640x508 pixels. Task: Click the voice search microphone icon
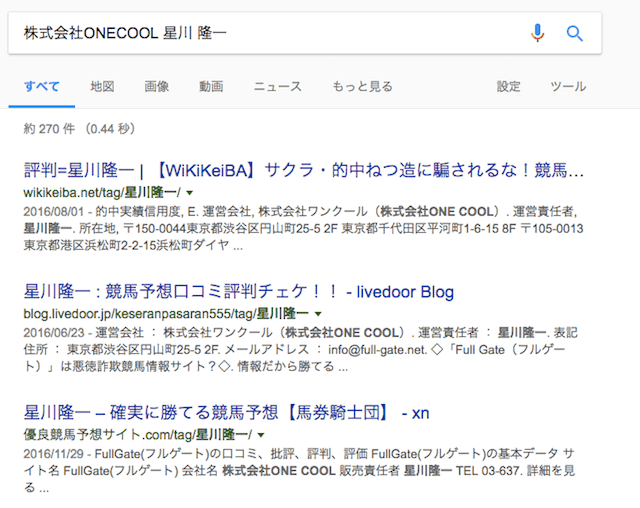point(538,33)
